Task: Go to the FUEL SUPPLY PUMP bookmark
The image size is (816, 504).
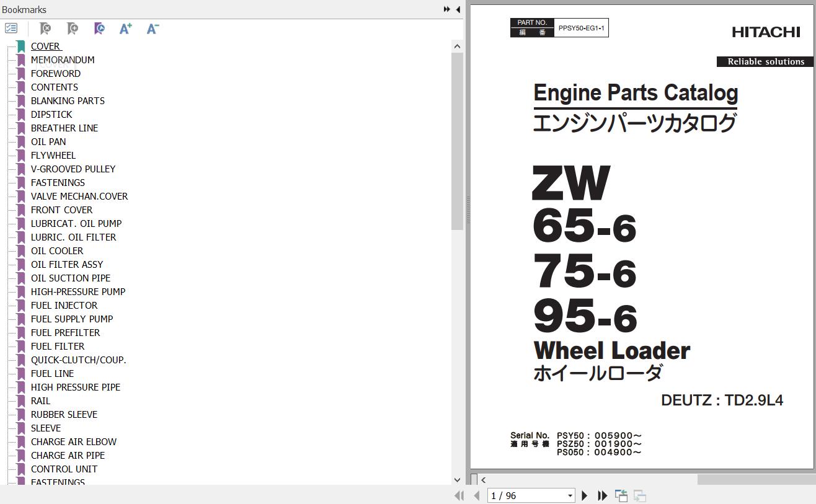Action: pyautogui.click(x=72, y=319)
